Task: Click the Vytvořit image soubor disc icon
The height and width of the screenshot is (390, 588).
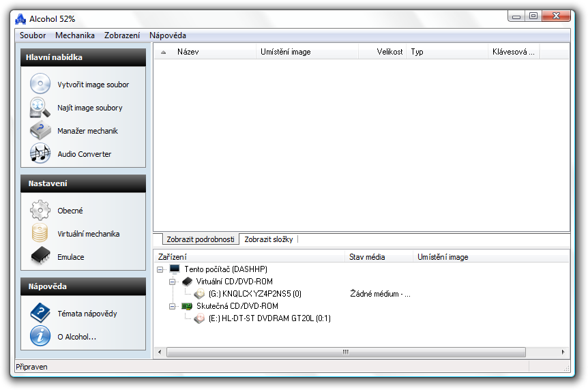Action: pyautogui.click(x=40, y=84)
